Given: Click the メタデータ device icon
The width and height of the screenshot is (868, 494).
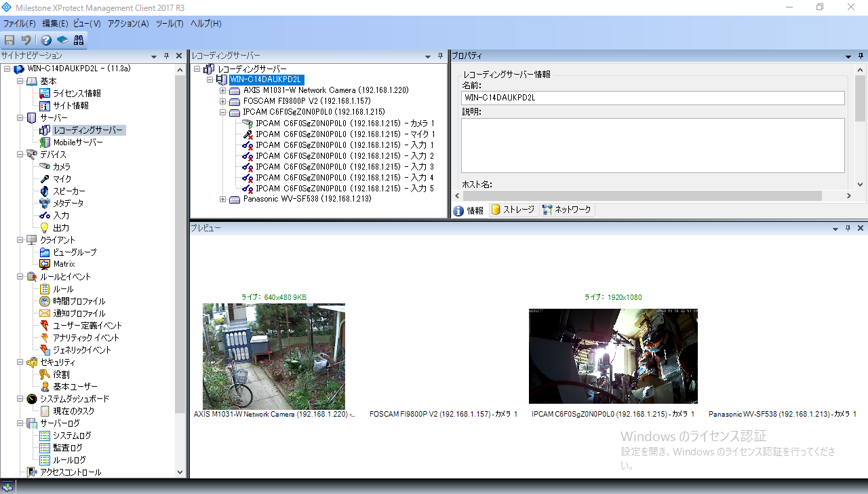Looking at the screenshot, I should [45, 204].
